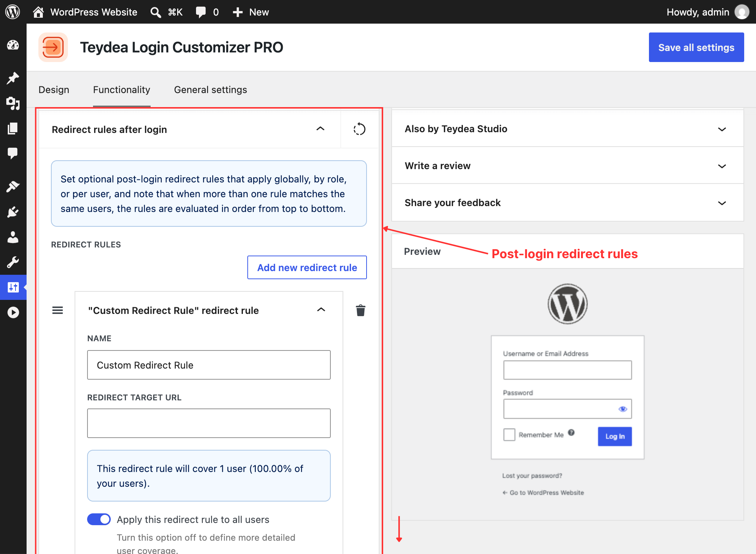Open the Tools wrench sidebar icon
This screenshot has height=554, width=756.
click(13, 262)
